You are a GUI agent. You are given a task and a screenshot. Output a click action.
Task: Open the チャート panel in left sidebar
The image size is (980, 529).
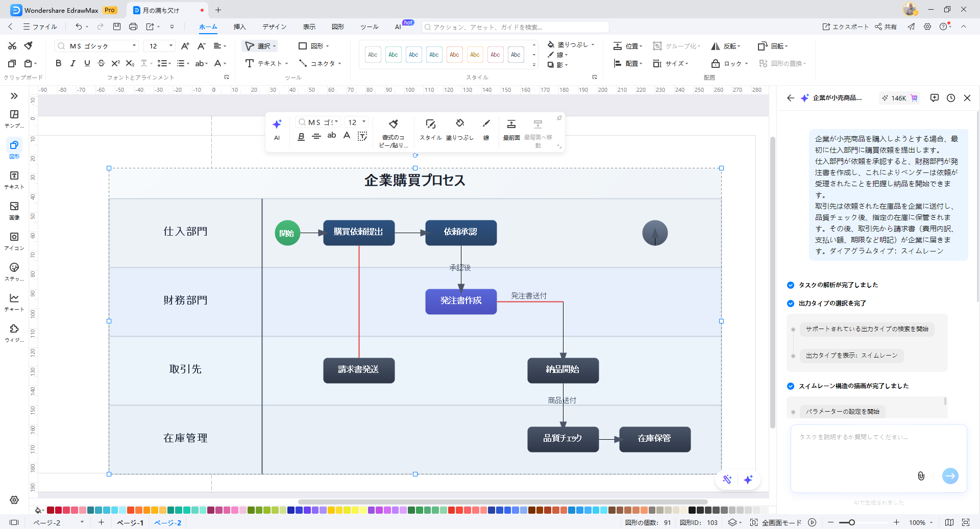14,301
